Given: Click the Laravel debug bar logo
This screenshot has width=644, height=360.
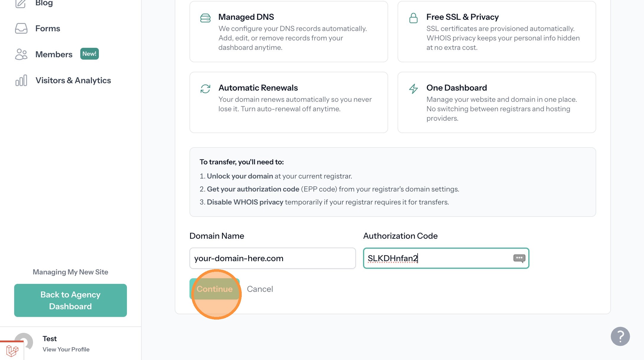Looking at the screenshot, I should 12,351.
